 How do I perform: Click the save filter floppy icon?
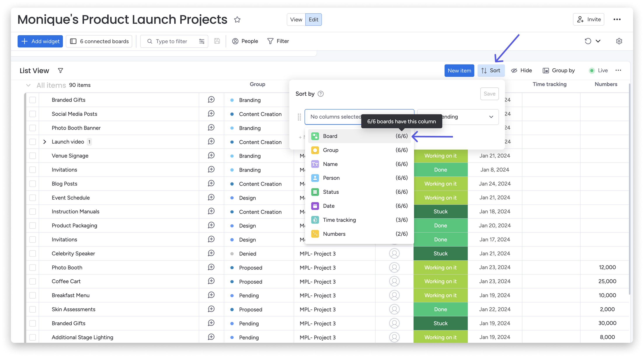click(217, 41)
